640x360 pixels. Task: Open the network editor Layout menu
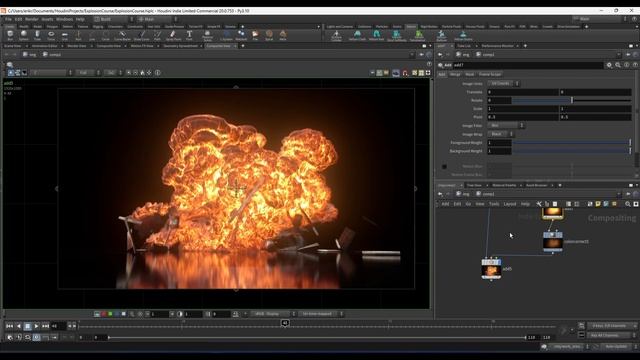510,204
